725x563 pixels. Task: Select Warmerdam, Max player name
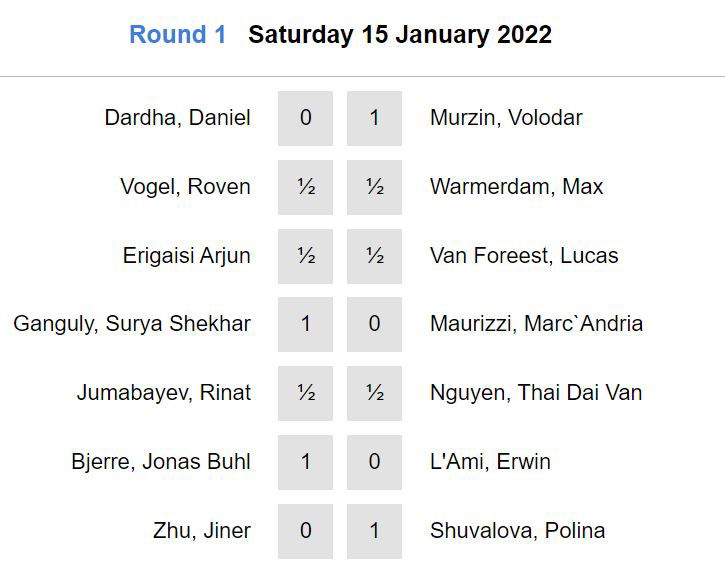516,187
